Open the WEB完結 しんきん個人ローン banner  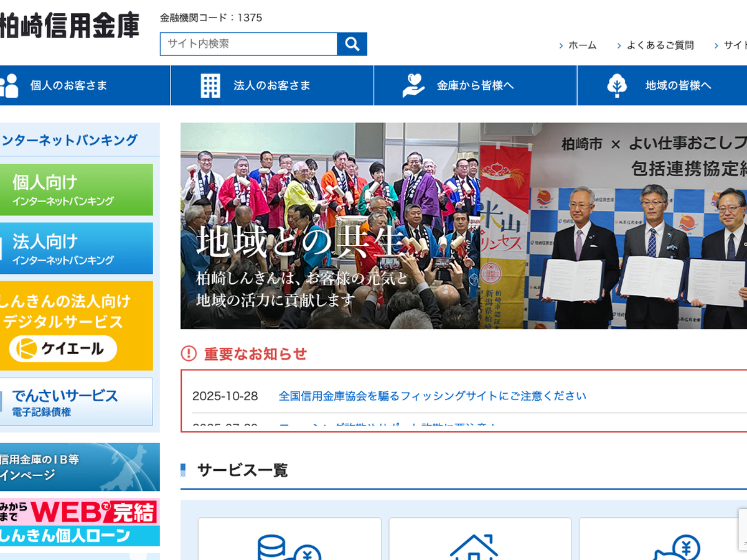(x=78, y=522)
